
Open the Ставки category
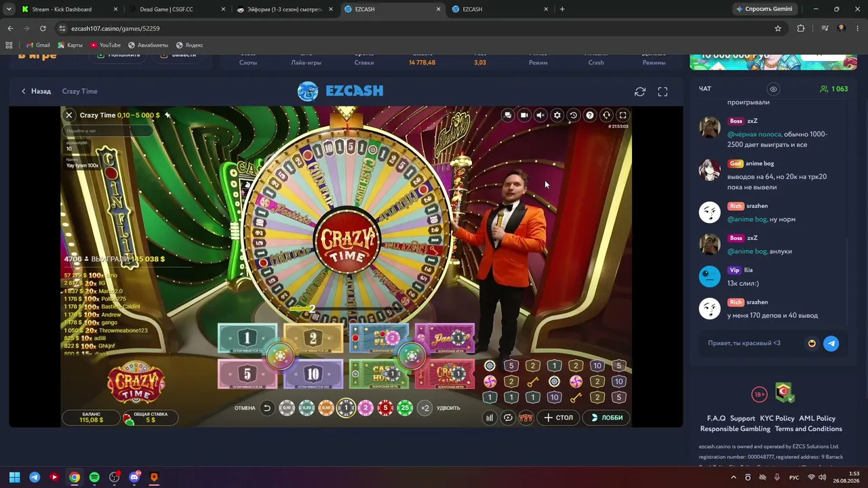point(364,62)
